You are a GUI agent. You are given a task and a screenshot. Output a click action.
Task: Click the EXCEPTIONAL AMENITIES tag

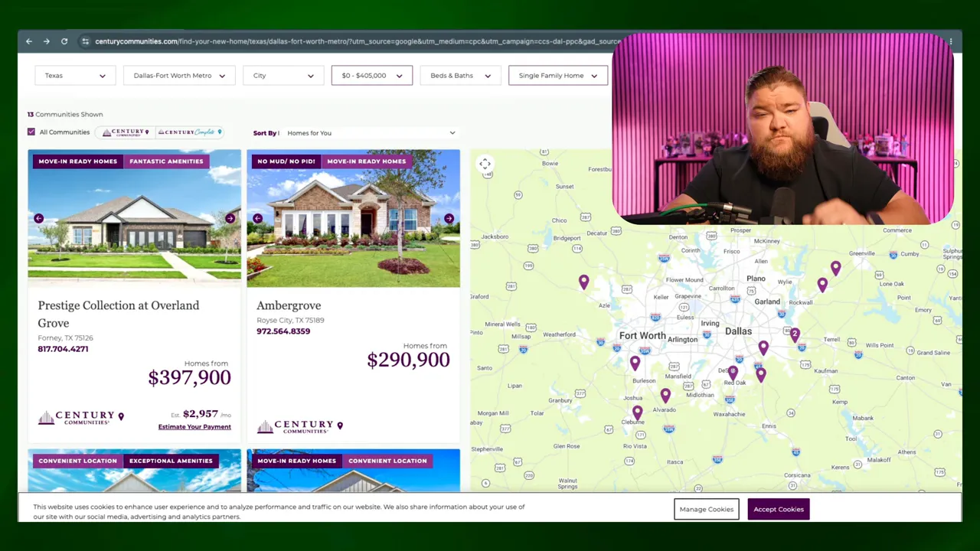(x=171, y=461)
